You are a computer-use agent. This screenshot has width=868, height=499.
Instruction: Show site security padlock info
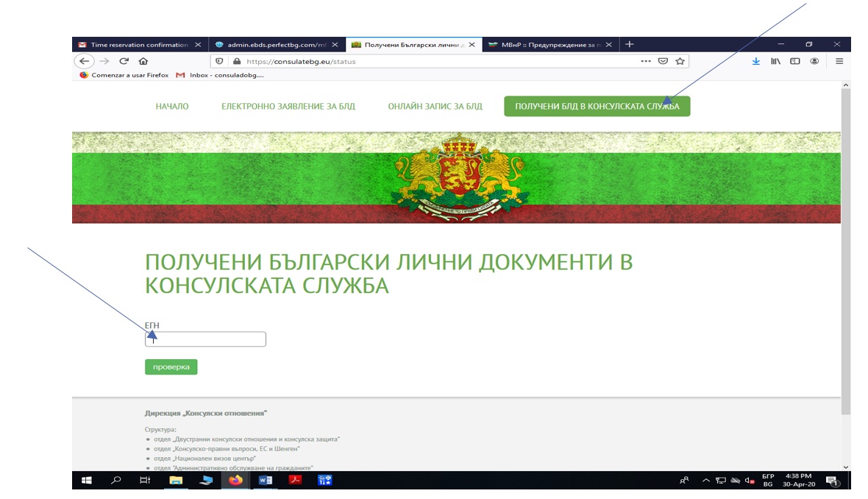(237, 62)
